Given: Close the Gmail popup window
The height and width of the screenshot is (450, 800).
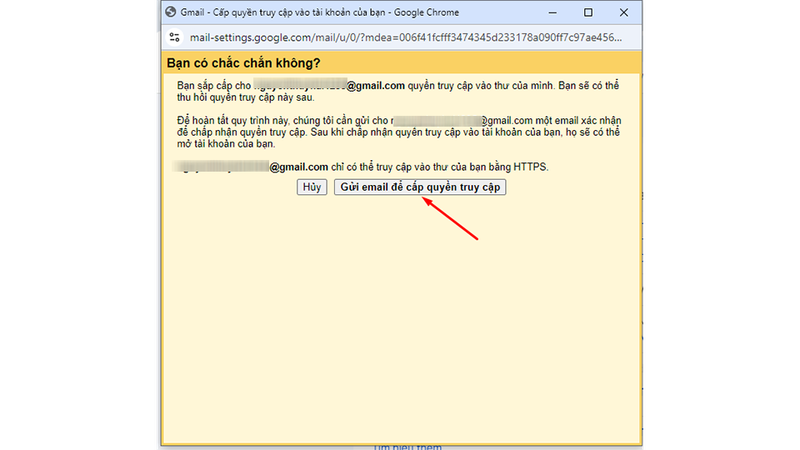Looking at the screenshot, I should 623,12.
